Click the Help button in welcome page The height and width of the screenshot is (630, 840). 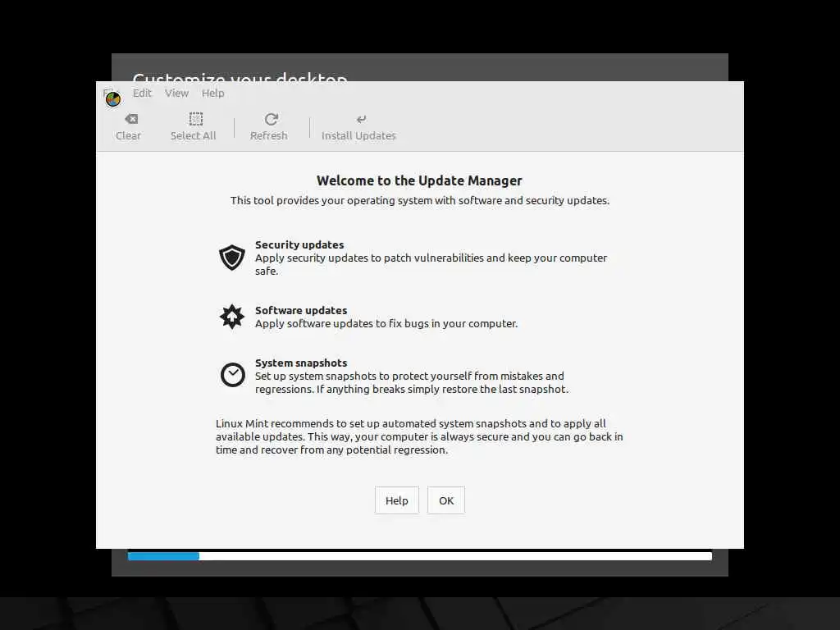click(396, 500)
